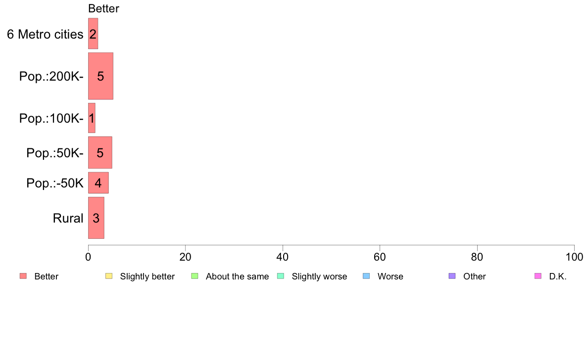This screenshot has height=364, width=588.
Task: Click the Better legend color swatch
Action: tap(23, 276)
